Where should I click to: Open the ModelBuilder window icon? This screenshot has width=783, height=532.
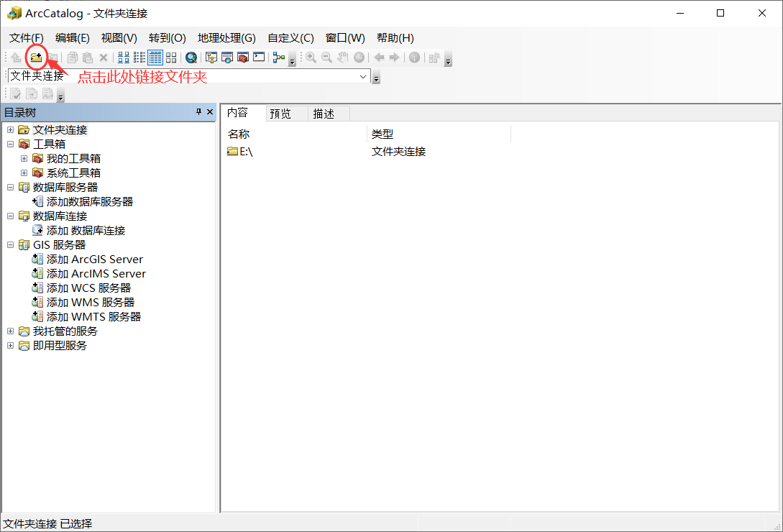(x=279, y=58)
